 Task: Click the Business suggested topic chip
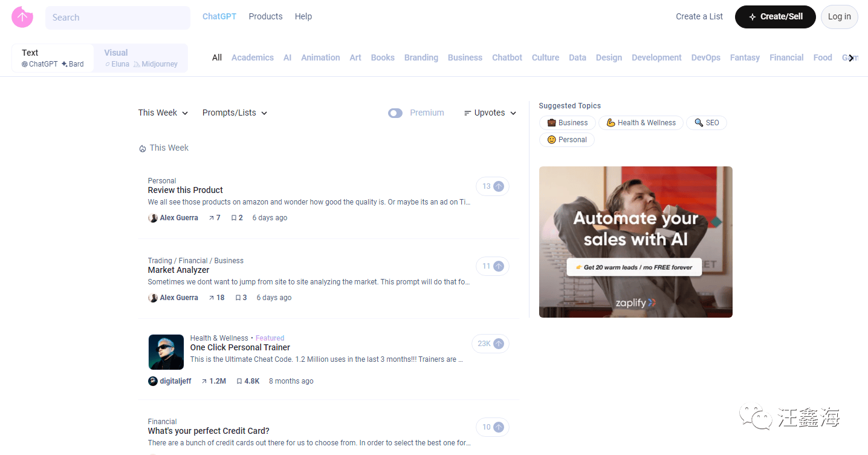(568, 123)
